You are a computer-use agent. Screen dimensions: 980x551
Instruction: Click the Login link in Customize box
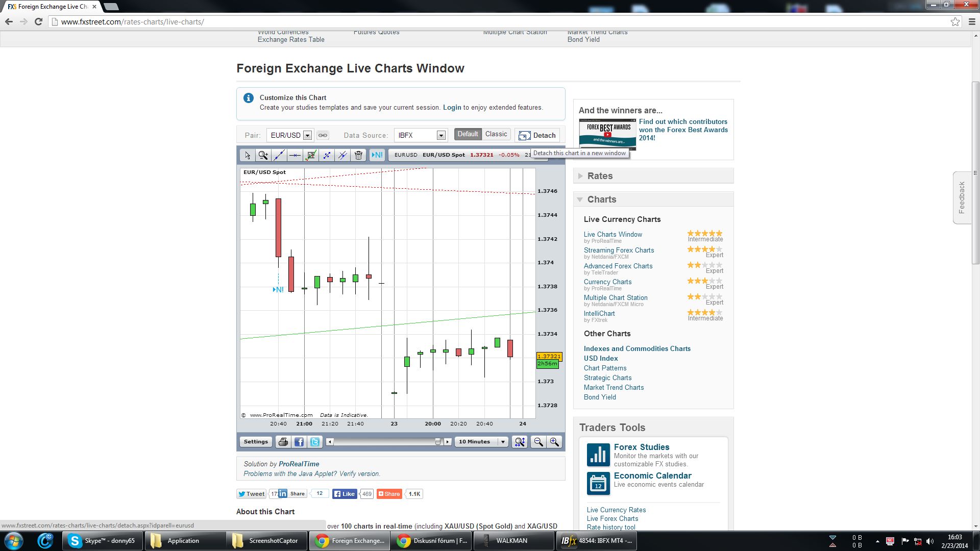[452, 108]
